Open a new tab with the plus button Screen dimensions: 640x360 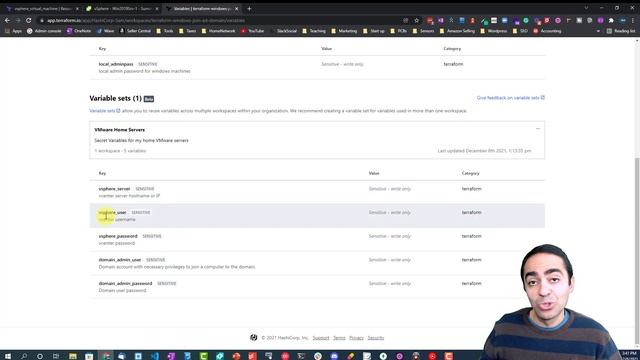pyautogui.click(x=249, y=9)
